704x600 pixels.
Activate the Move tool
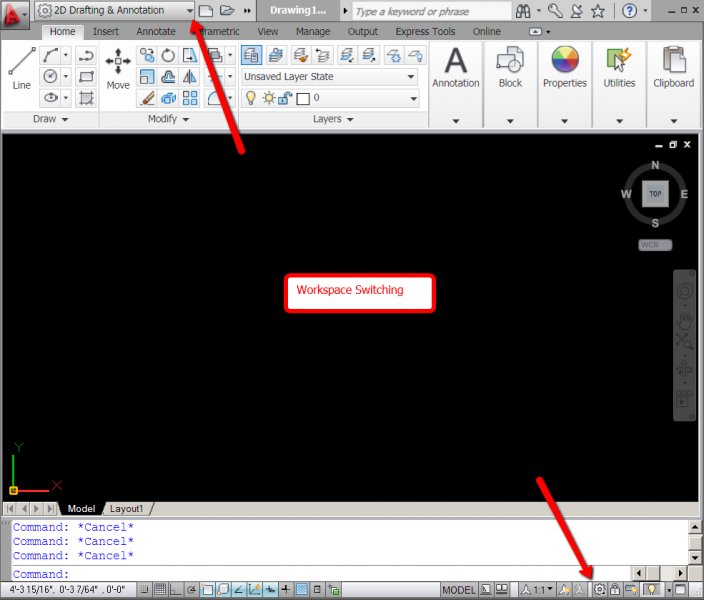click(x=118, y=68)
